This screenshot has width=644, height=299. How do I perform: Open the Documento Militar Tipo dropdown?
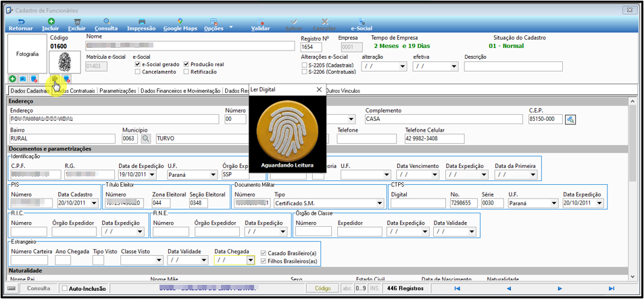pos(378,203)
